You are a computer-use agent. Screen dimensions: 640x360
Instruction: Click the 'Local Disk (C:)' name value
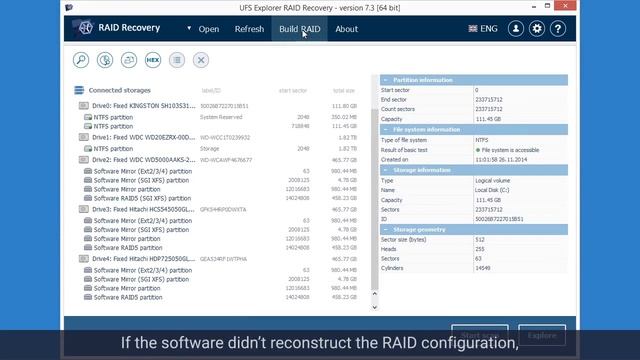tap(492, 190)
